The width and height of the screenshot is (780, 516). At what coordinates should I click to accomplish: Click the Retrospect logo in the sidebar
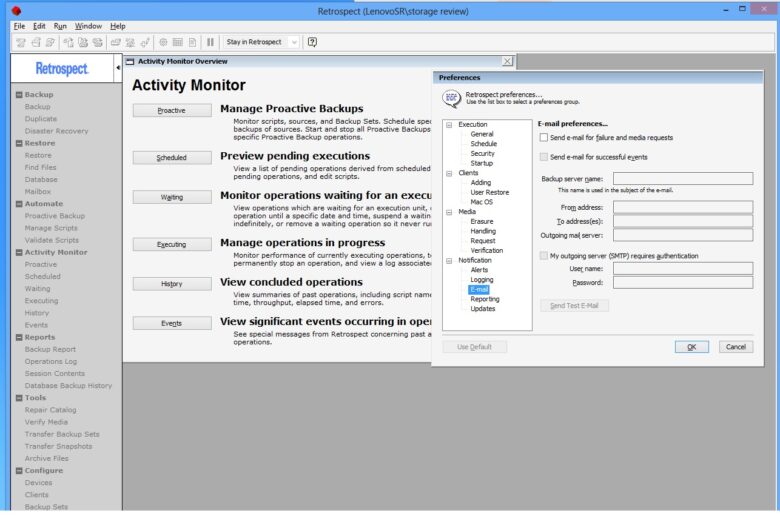62,68
